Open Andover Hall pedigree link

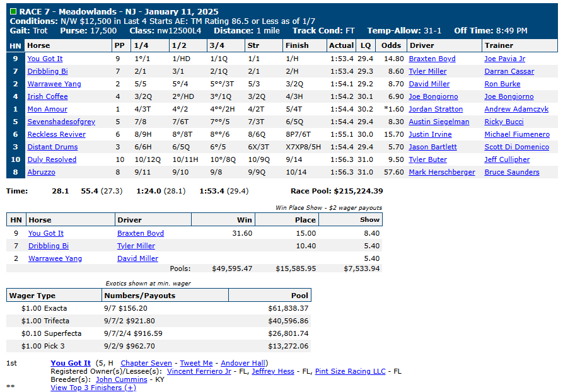pos(243,363)
